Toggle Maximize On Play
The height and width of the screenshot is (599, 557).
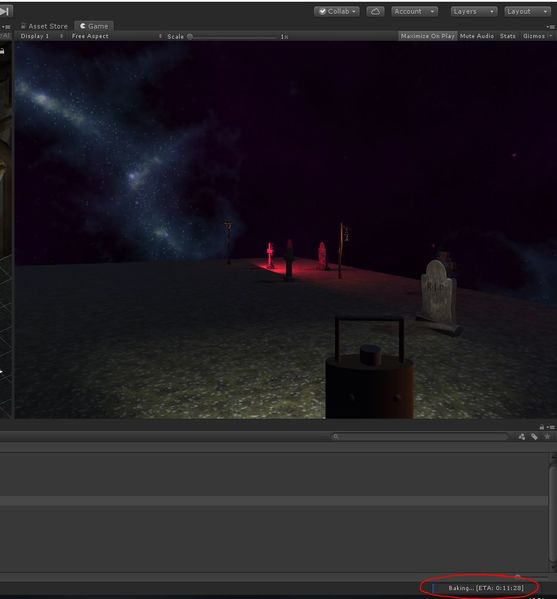[x=427, y=36]
